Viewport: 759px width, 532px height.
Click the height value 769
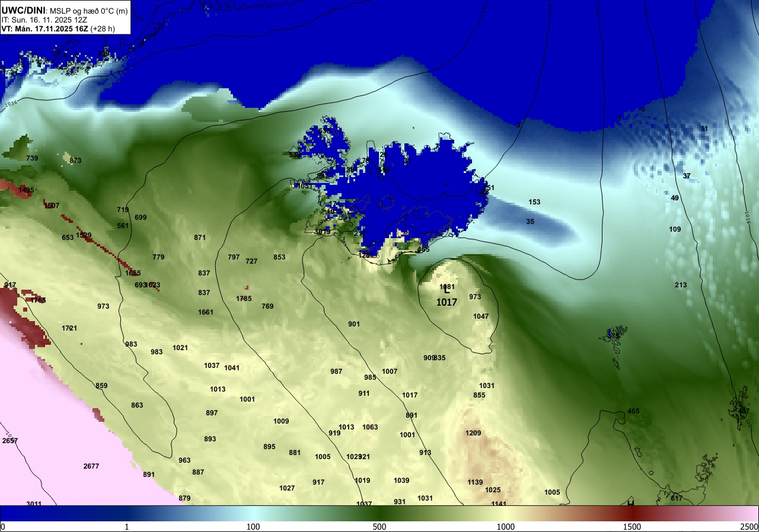(267, 306)
